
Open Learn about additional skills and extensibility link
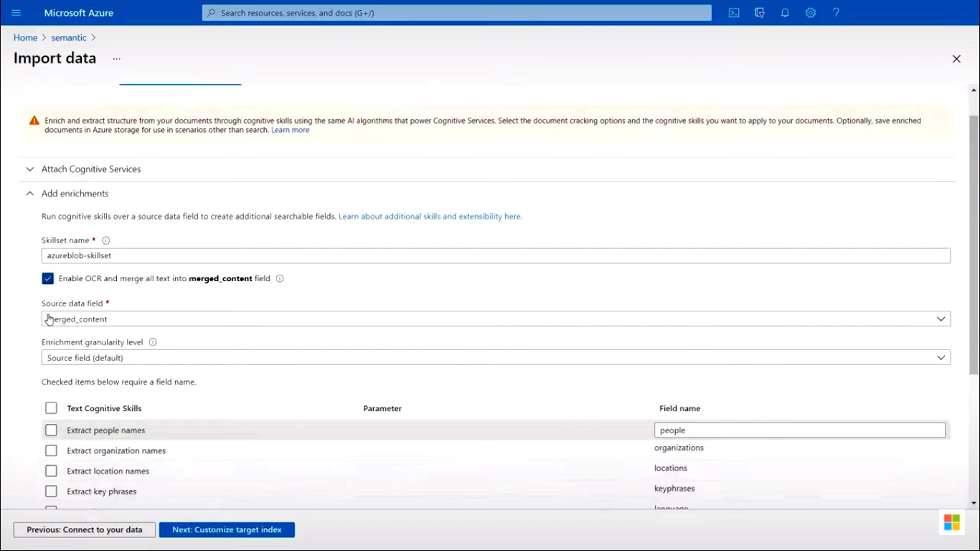(x=430, y=216)
